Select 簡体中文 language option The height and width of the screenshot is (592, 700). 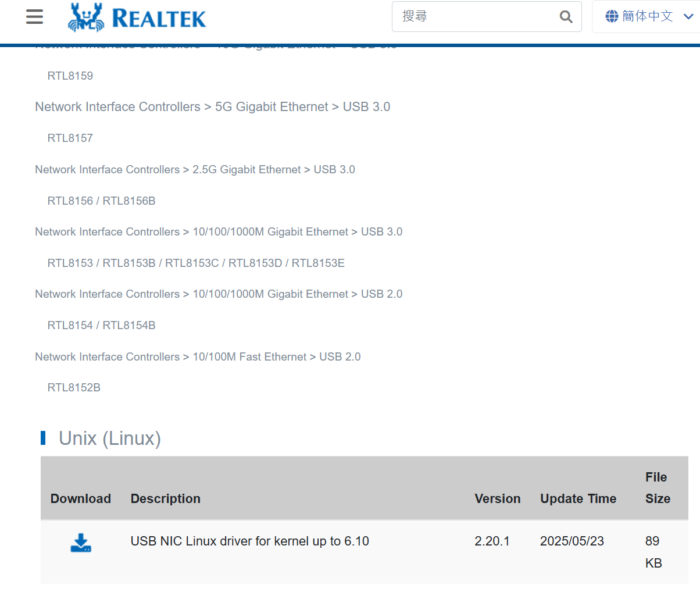pyautogui.click(x=647, y=16)
